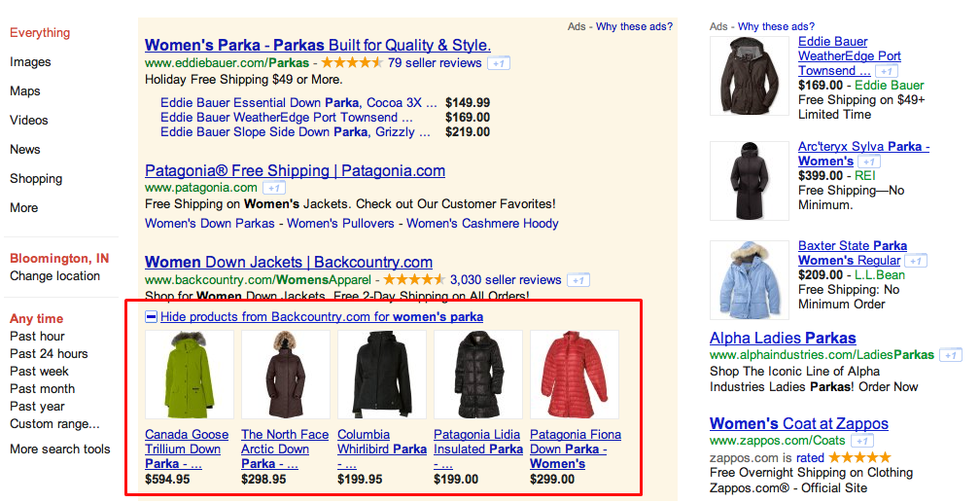Click +1 button beside Baxter State Parka Regular

(x=916, y=261)
